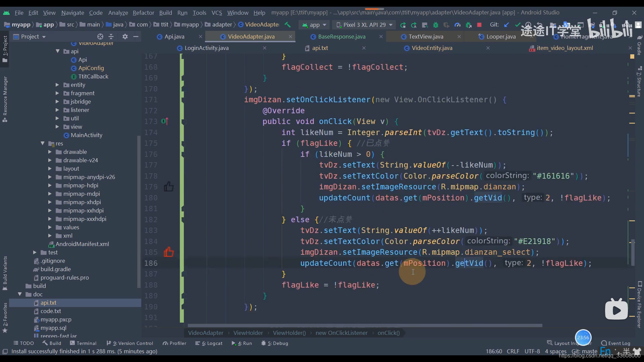The image size is (644, 362).
Task: Close the Api.java editor tab
Action: coord(201,37)
